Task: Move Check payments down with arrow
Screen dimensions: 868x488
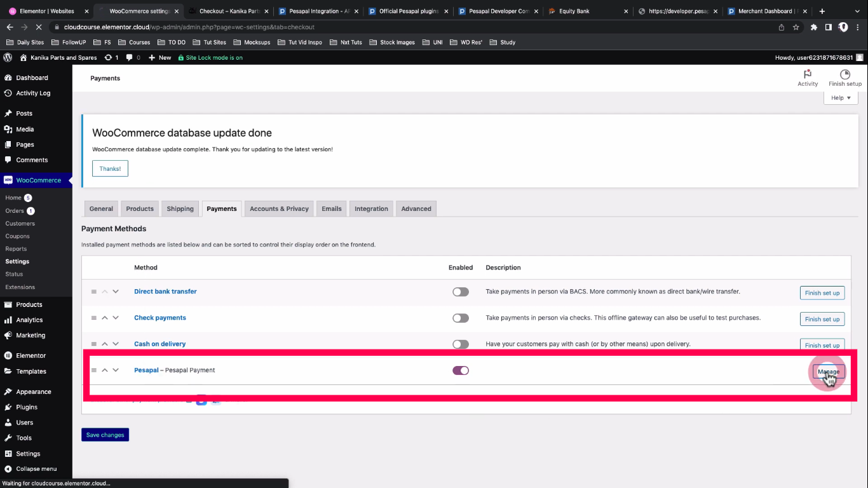Action: [116, 318]
